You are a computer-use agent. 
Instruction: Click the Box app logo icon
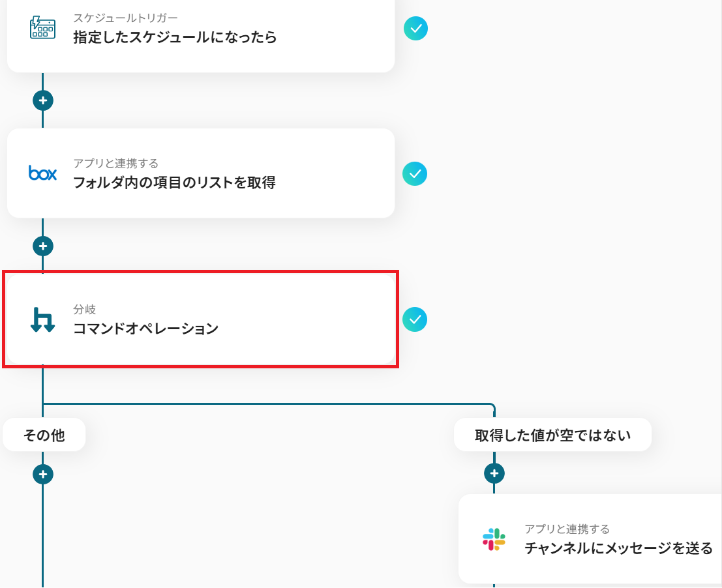coord(43,173)
